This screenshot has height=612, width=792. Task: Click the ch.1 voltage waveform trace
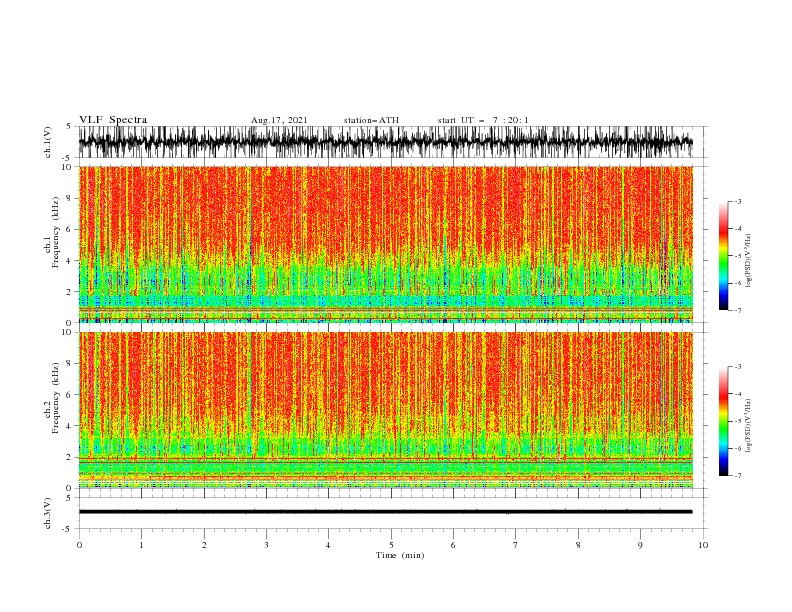coord(385,142)
